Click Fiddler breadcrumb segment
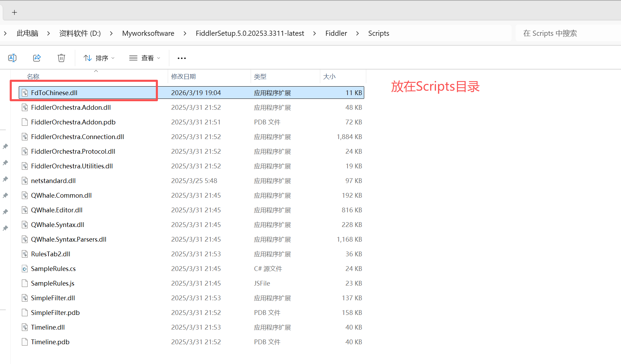This screenshot has width=621, height=364. point(336,33)
